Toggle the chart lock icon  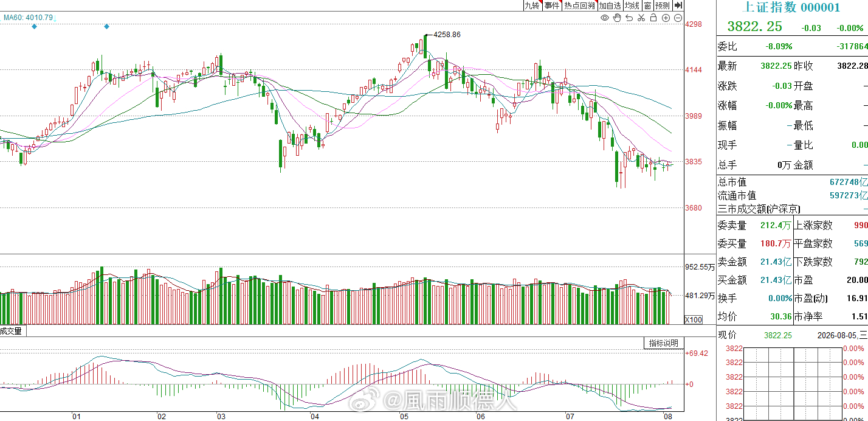tap(653, 18)
